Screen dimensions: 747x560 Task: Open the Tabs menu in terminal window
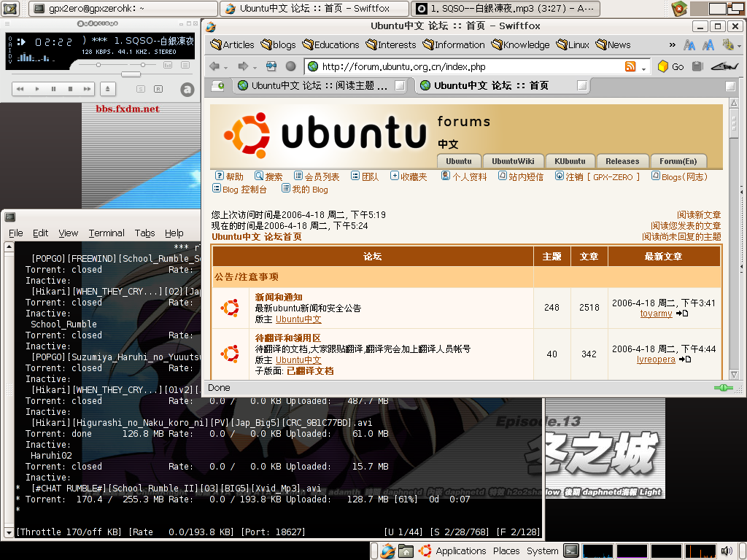[x=145, y=233]
